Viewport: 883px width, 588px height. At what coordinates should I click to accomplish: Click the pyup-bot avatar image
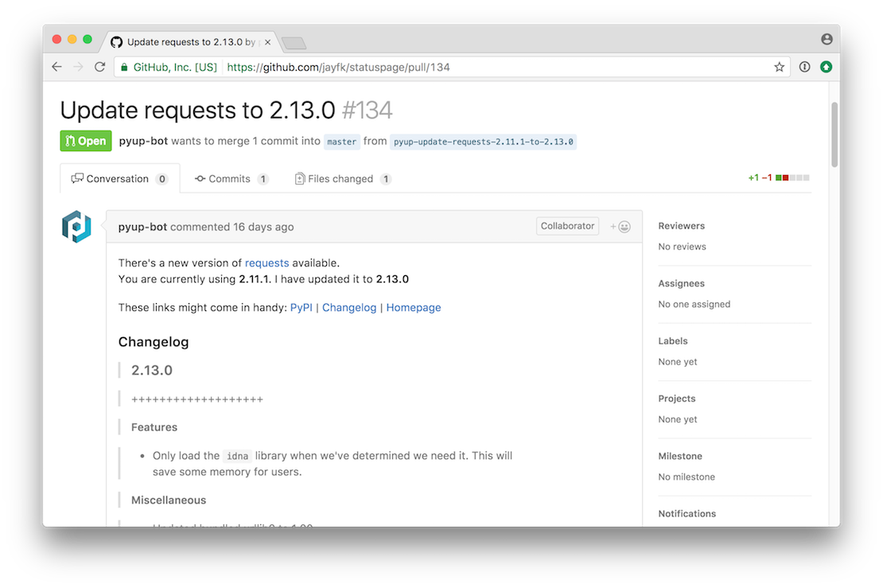pyautogui.click(x=76, y=227)
